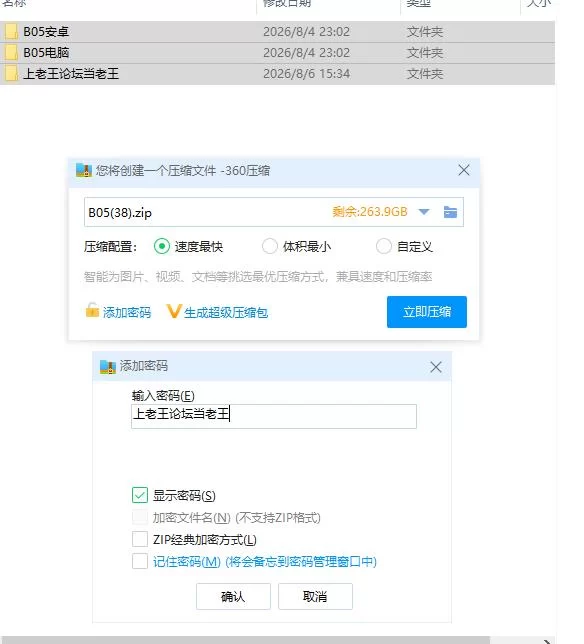Click the 360压缩 icon in compression dialog title
This screenshot has width=584, height=644.
tap(84, 170)
